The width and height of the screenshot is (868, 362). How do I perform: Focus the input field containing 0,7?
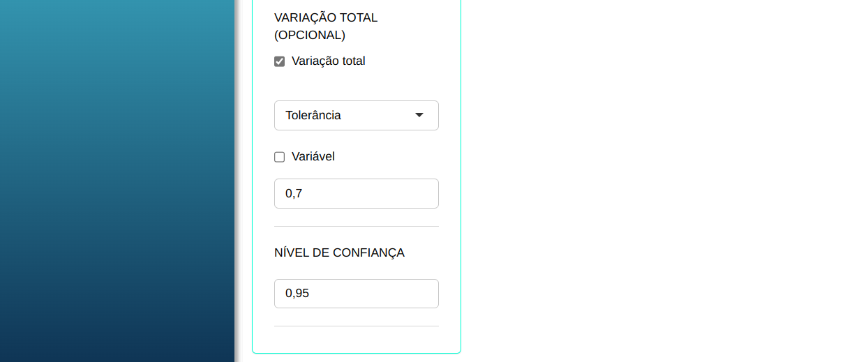pyautogui.click(x=356, y=193)
